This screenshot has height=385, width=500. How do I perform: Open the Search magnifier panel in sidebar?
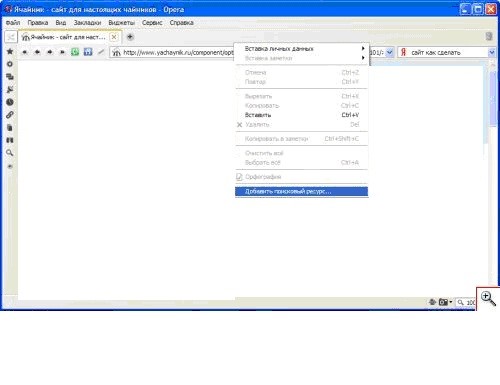pyautogui.click(x=10, y=153)
